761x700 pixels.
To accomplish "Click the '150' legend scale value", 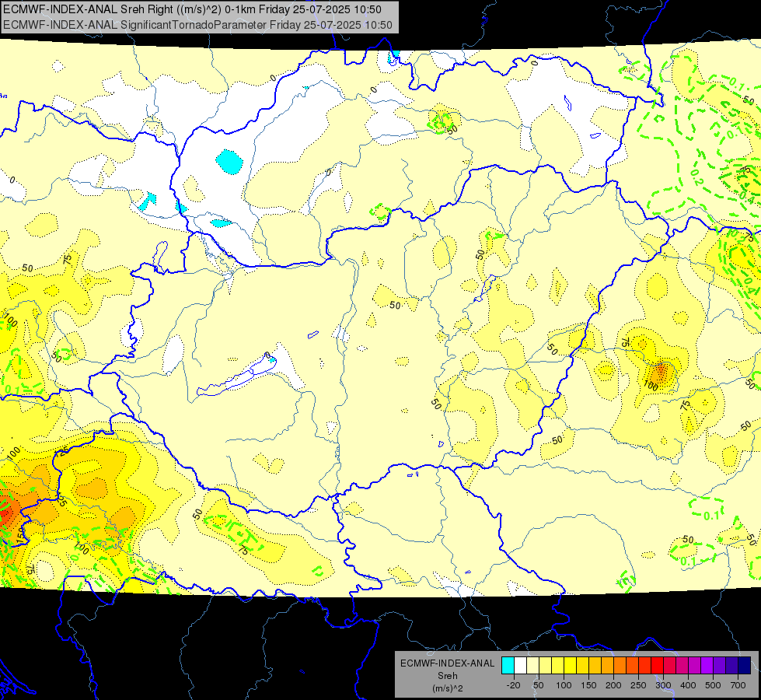I will [588, 685].
